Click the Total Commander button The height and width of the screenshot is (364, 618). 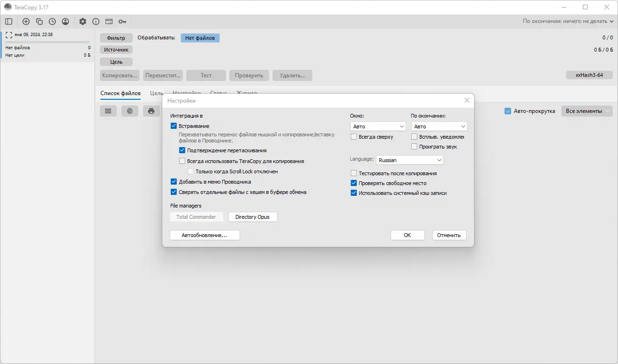196,217
